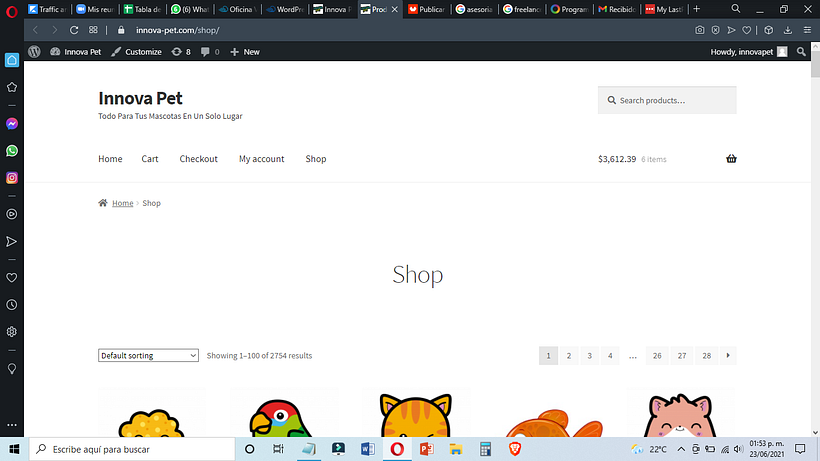Switch to the Publicar tab
This screenshot has height=461, width=820.
click(x=427, y=9)
